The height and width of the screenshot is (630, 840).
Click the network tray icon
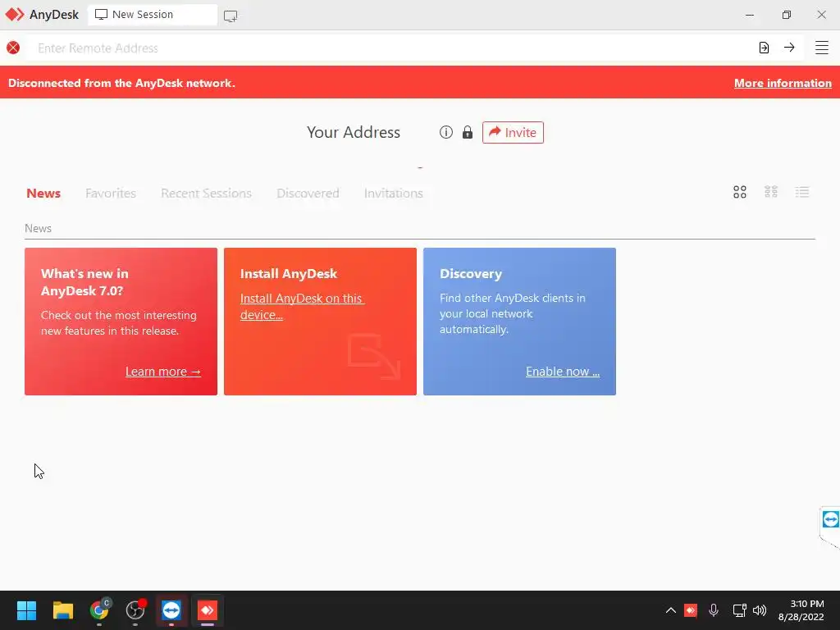point(739,610)
